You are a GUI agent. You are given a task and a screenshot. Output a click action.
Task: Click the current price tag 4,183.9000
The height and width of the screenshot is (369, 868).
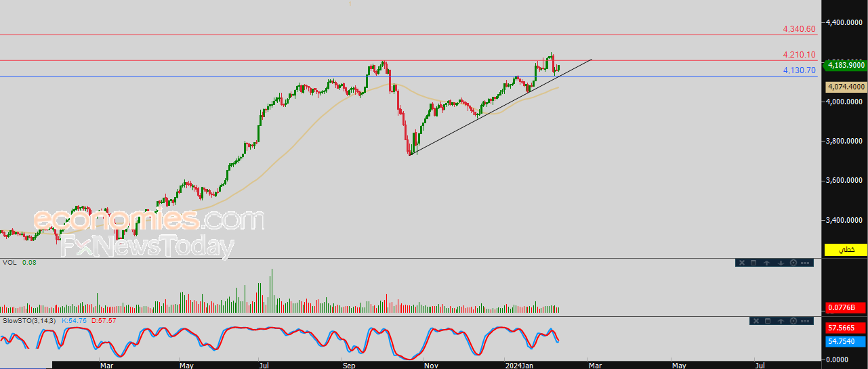click(846, 65)
